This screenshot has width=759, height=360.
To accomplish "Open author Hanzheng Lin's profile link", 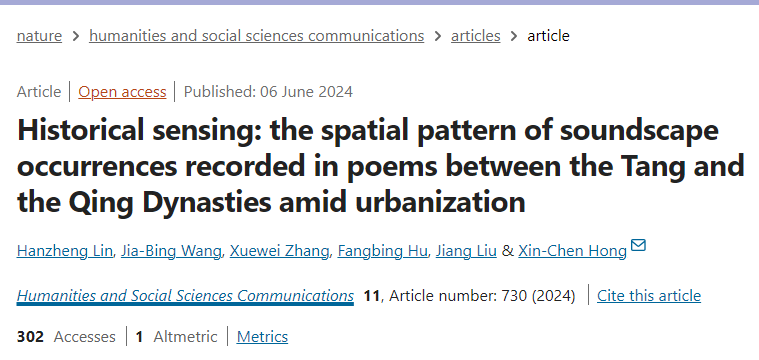I will tap(64, 251).
